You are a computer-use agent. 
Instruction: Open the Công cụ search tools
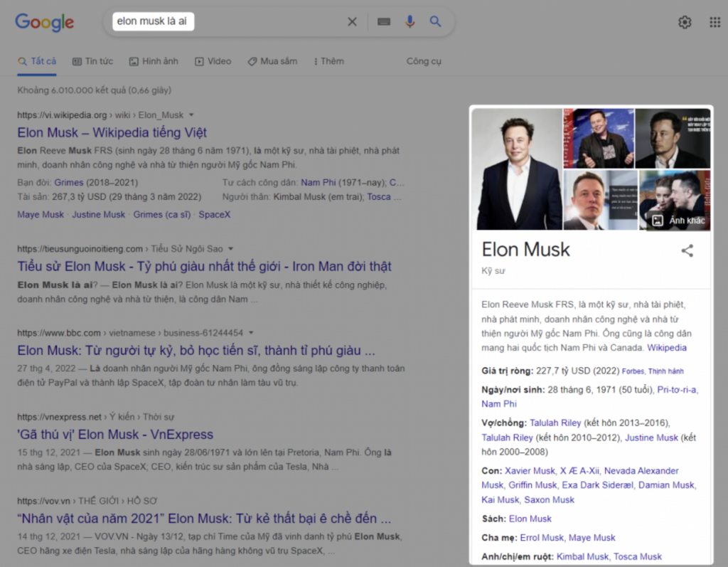pyautogui.click(x=424, y=61)
